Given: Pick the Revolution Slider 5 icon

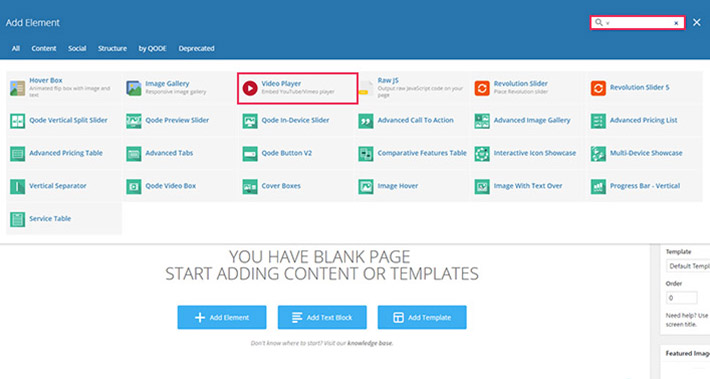Looking at the screenshot, I should tap(598, 88).
